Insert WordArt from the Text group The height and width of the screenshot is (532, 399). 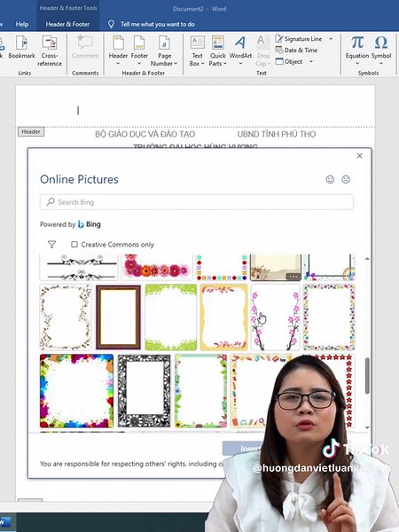[x=240, y=51]
